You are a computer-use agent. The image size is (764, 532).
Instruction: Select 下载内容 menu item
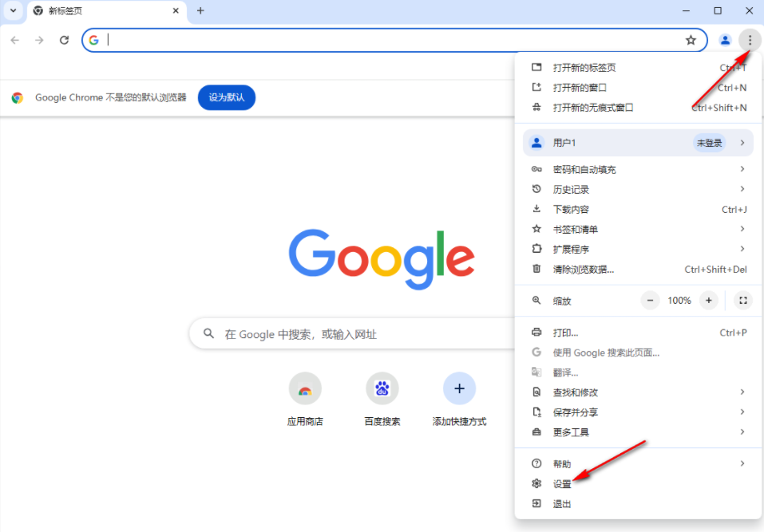click(639, 209)
